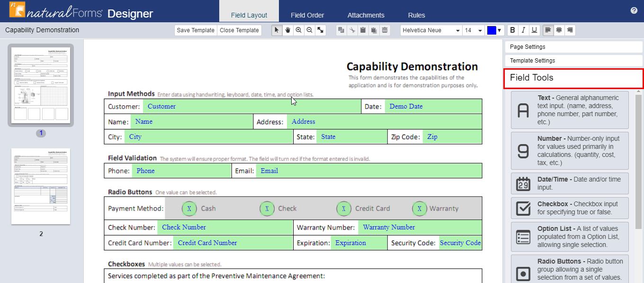Open the Helvetica Neue font dropdown

[x=430, y=30]
